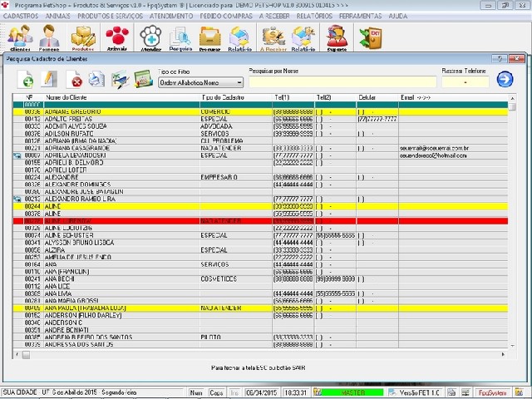Add a new client record
532x399 pixels.
(26, 80)
